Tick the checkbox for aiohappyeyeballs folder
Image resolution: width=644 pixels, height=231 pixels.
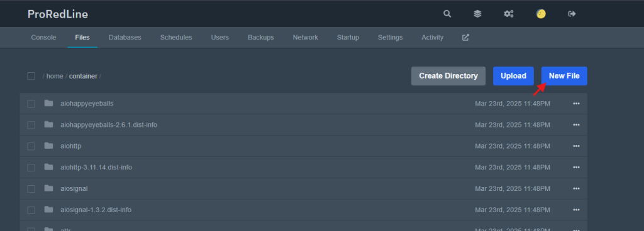31,104
